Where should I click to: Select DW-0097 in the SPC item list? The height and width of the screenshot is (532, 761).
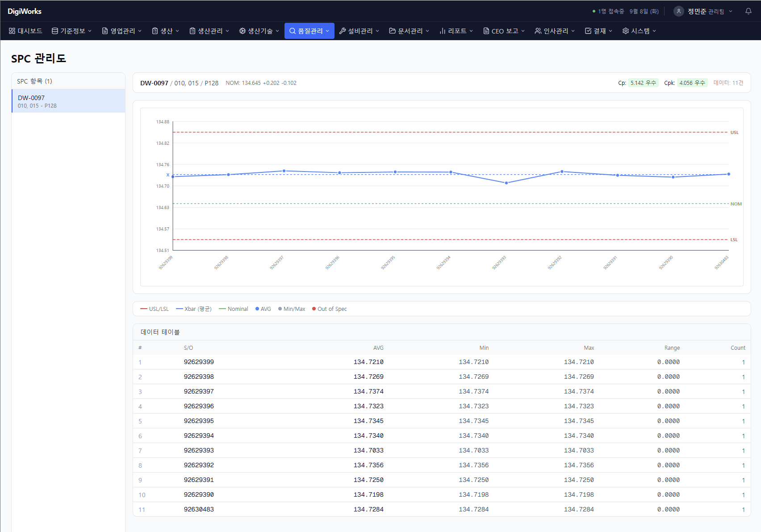68,101
